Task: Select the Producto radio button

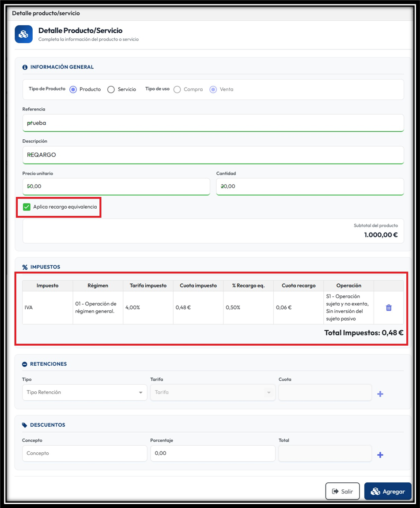Action: (73, 89)
